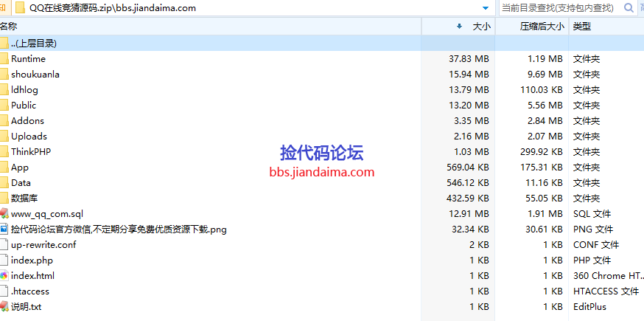Viewport: 644px width, 321px height.
Task: Select the .htaccess file name
Action: click(x=30, y=291)
